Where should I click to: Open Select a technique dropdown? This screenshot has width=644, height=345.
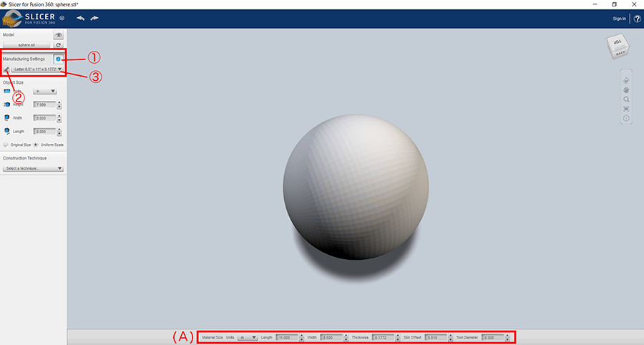point(33,168)
